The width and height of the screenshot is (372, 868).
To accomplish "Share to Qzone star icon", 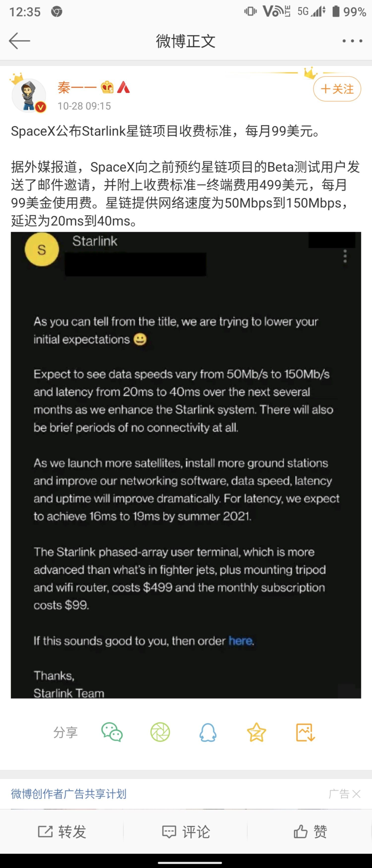I will 256,732.
